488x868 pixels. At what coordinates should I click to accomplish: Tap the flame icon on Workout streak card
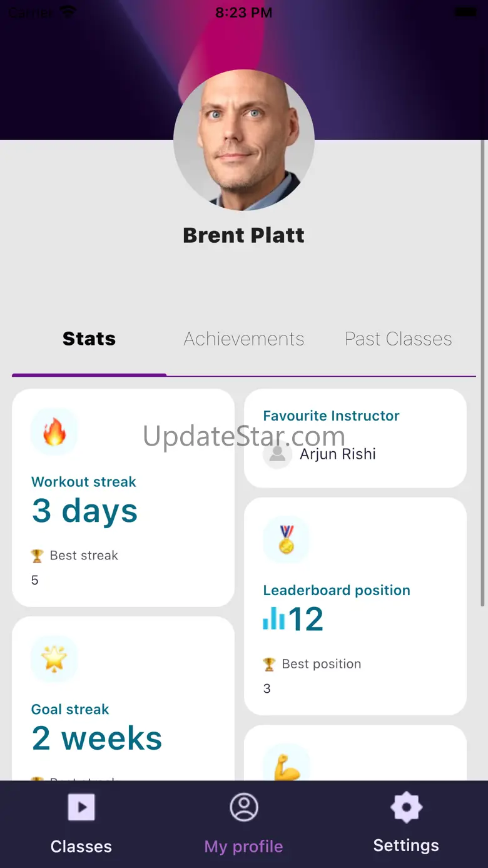coord(54,432)
